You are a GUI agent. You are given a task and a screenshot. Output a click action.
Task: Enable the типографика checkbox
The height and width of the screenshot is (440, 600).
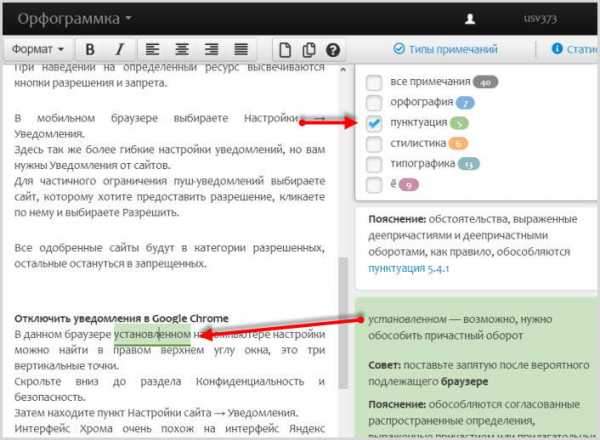coord(374,164)
